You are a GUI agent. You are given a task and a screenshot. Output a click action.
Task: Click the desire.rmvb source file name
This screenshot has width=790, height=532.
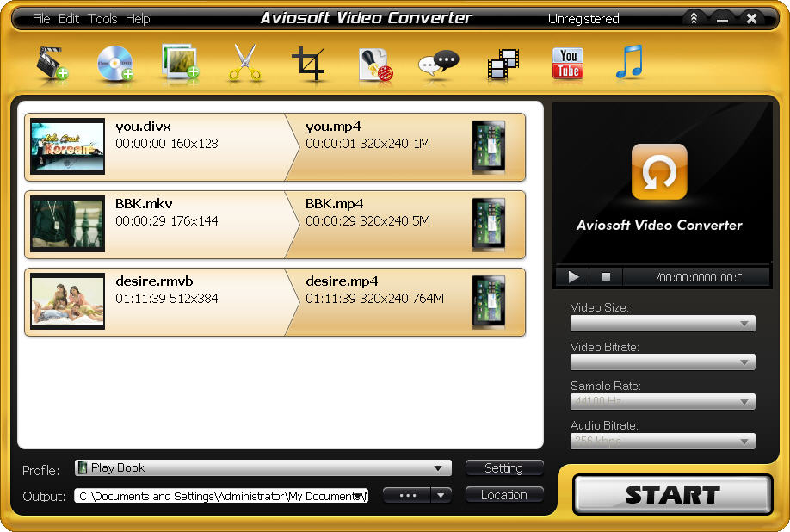pos(154,281)
